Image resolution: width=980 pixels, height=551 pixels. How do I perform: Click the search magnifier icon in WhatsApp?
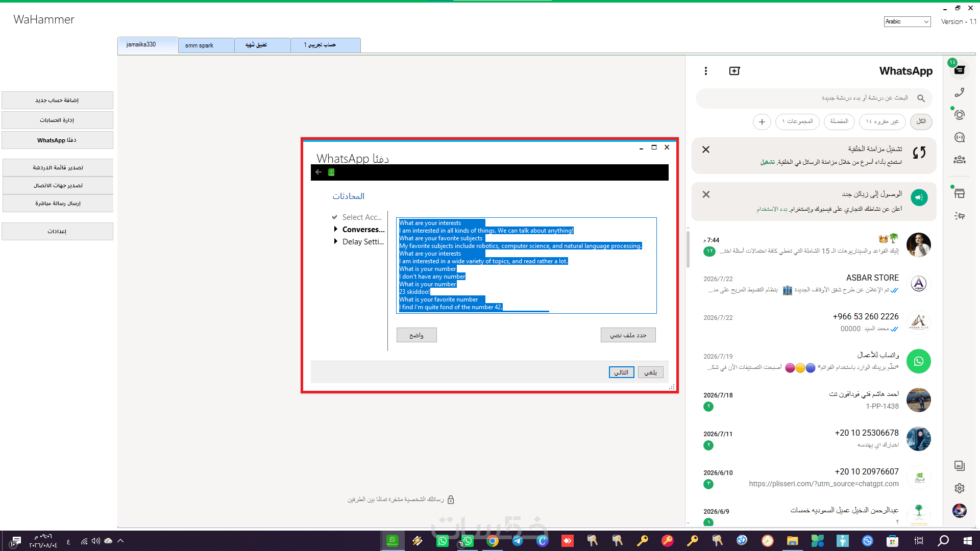[921, 98]
